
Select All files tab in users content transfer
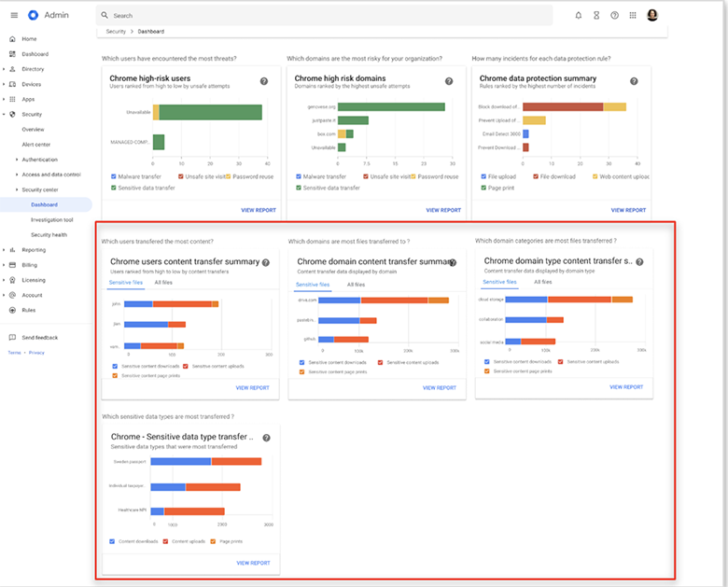coord(163,283)
